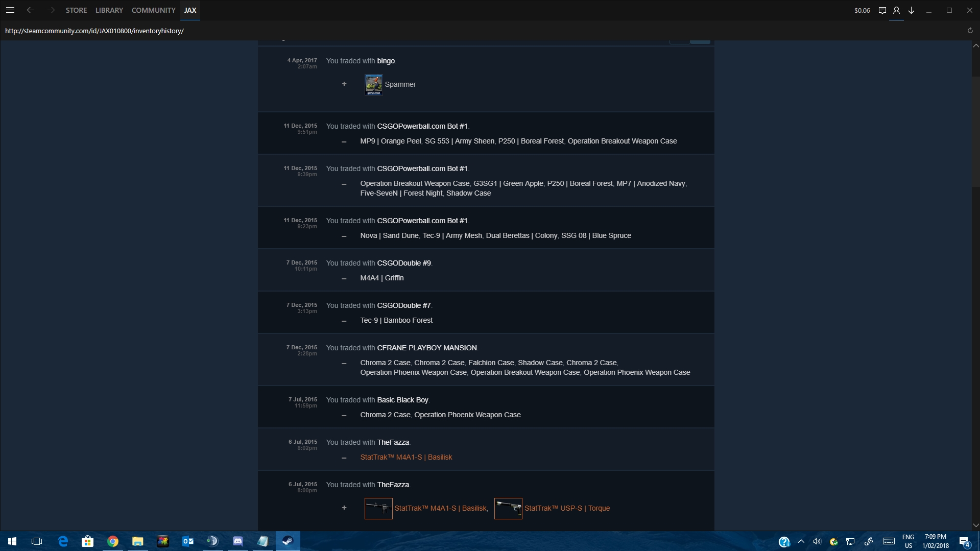Screen dimensions: 980x551
Task: Switch to the LIBRARY tab
Action: tap(109, 10)
